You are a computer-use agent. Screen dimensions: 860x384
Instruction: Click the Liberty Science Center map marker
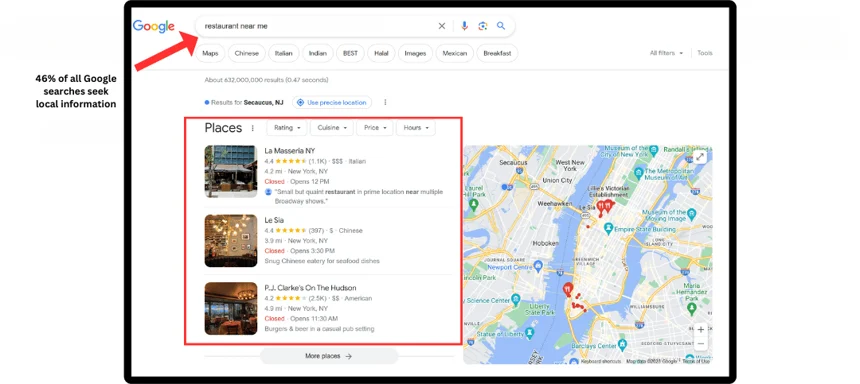[x=516, y=300]
